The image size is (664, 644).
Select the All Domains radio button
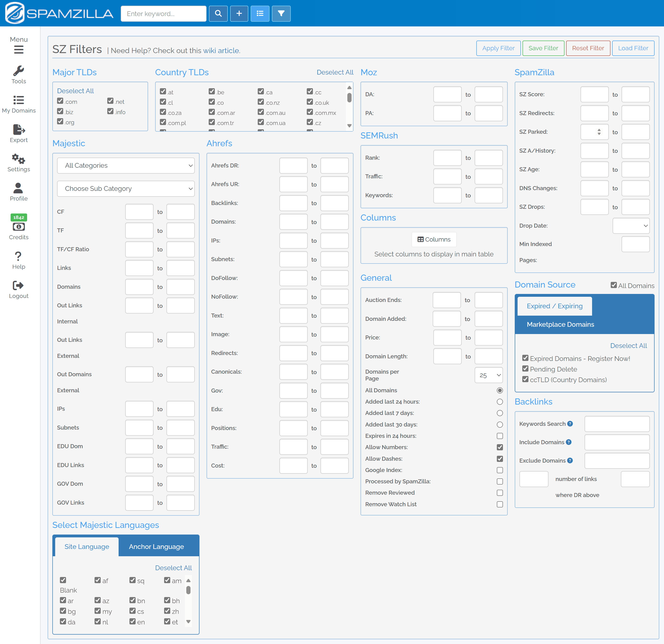[500, 390]
